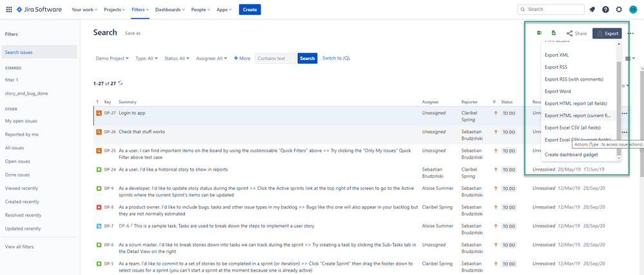Click the Share button
644x275 pixels.
tap(576, 33)
